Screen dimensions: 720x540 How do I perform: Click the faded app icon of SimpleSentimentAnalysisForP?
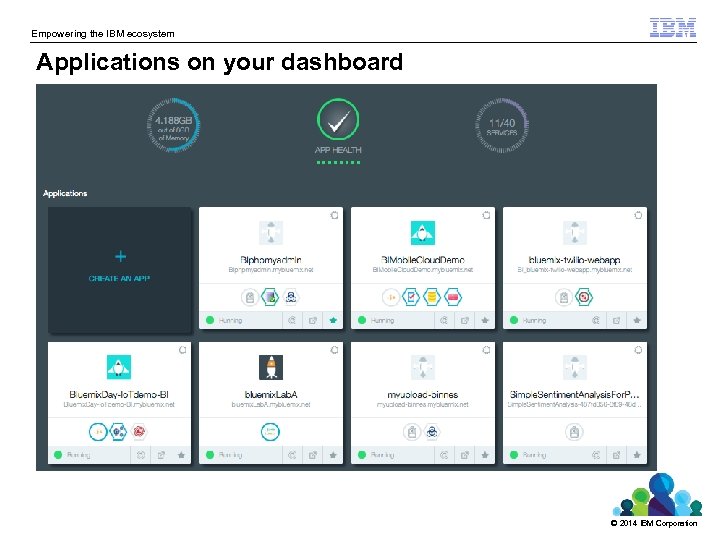[x=574, y=367]
